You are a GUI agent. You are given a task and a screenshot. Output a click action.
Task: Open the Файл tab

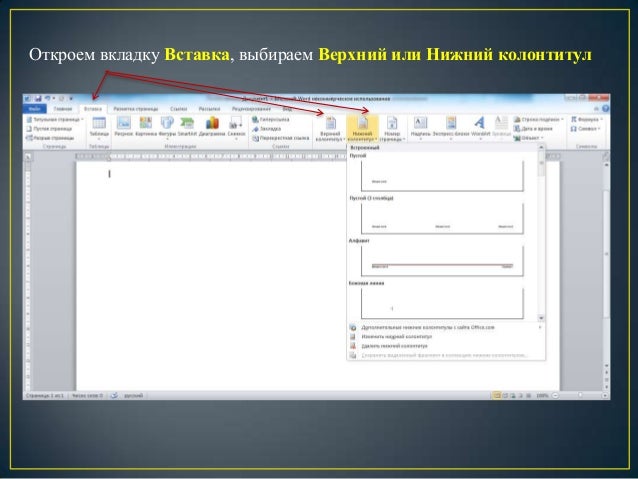tap(35, 109)
